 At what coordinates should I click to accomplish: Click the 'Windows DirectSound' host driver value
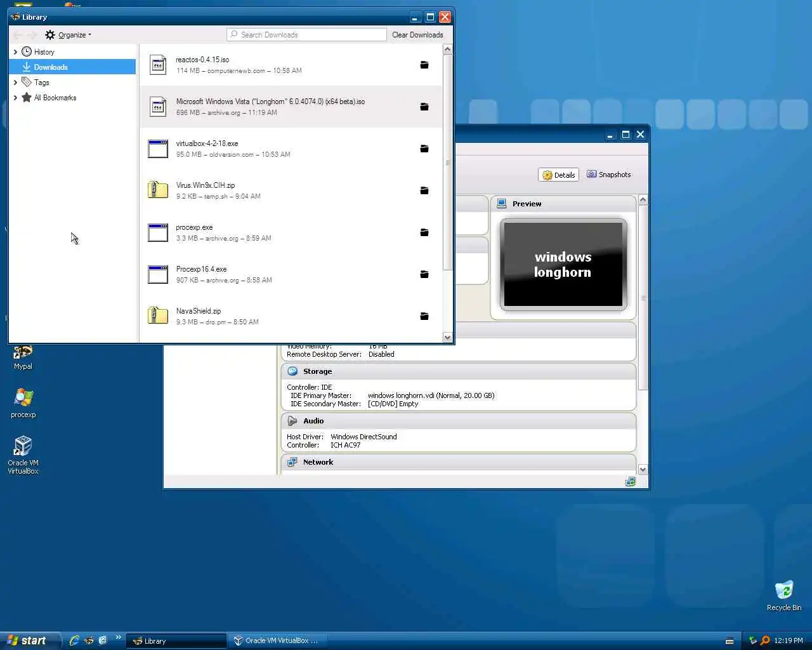tap(363, 437)
